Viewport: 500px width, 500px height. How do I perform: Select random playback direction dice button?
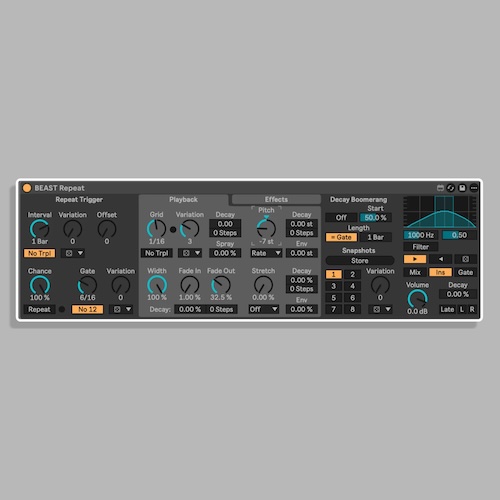tap(466, 259)
